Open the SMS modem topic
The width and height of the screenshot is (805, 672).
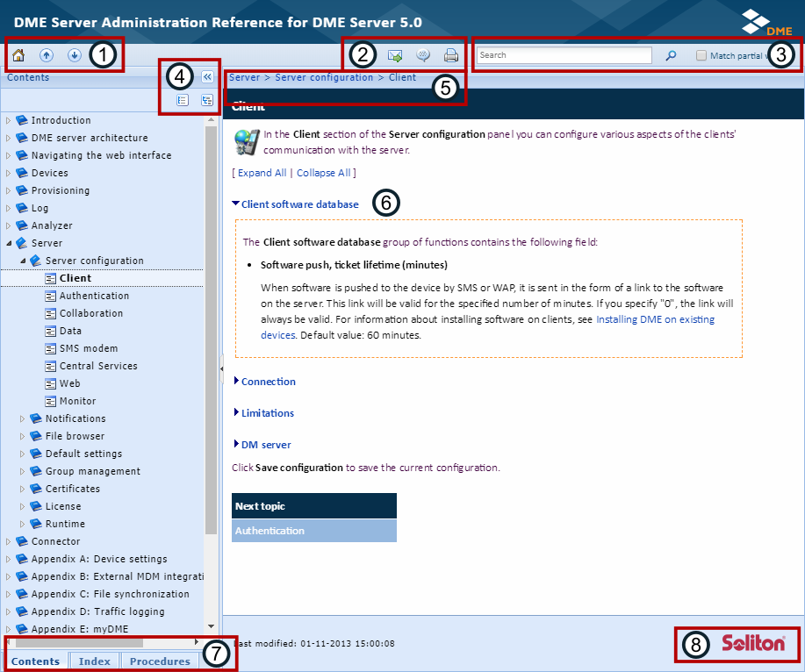click(89, 348)
